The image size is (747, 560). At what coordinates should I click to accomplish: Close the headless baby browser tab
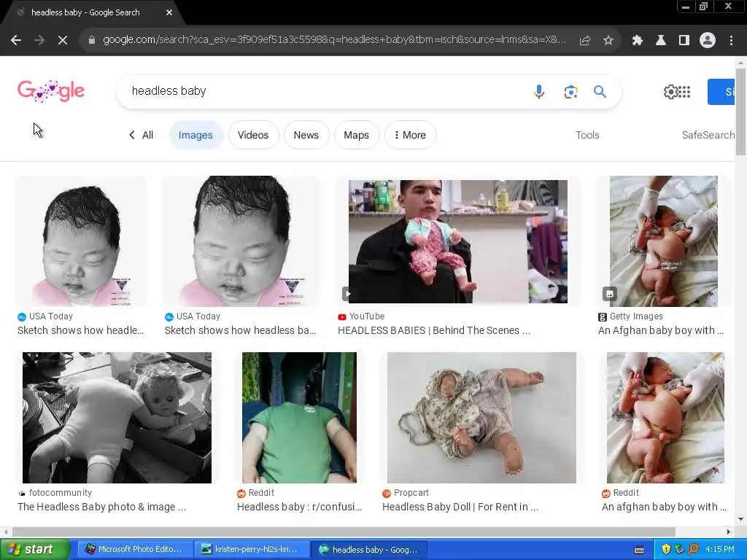click(169, 12)
